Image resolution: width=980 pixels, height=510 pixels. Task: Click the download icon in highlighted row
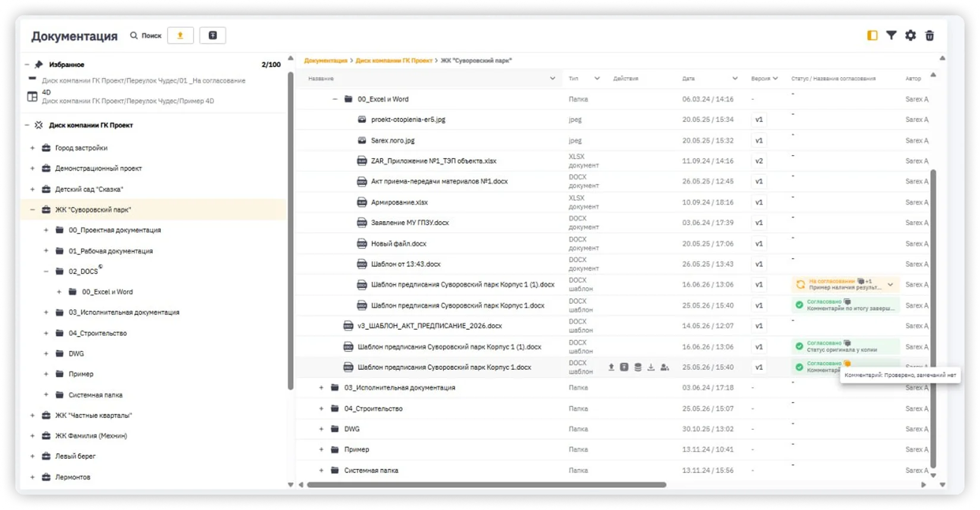[x=651, y=367]
